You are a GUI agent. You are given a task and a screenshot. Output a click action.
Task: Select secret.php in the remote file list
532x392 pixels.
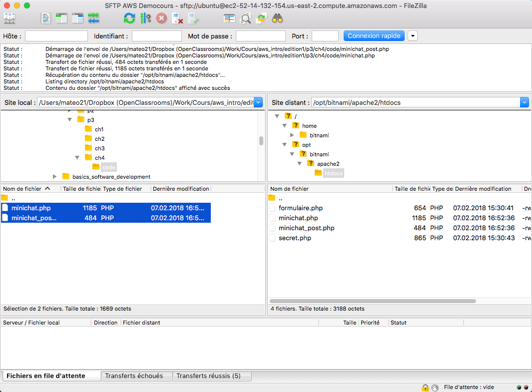click(295, 238)
